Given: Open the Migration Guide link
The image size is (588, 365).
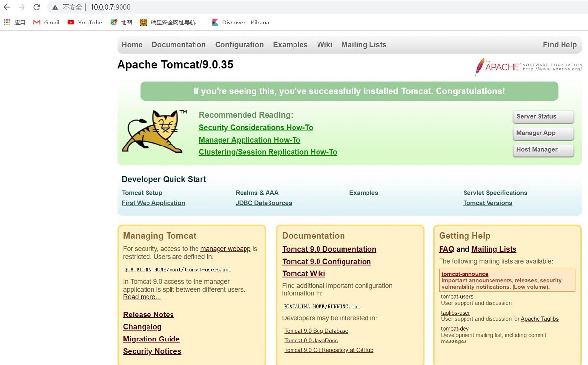Looking at the screenshot, I should pyautogui.click(x=151, y=339).
